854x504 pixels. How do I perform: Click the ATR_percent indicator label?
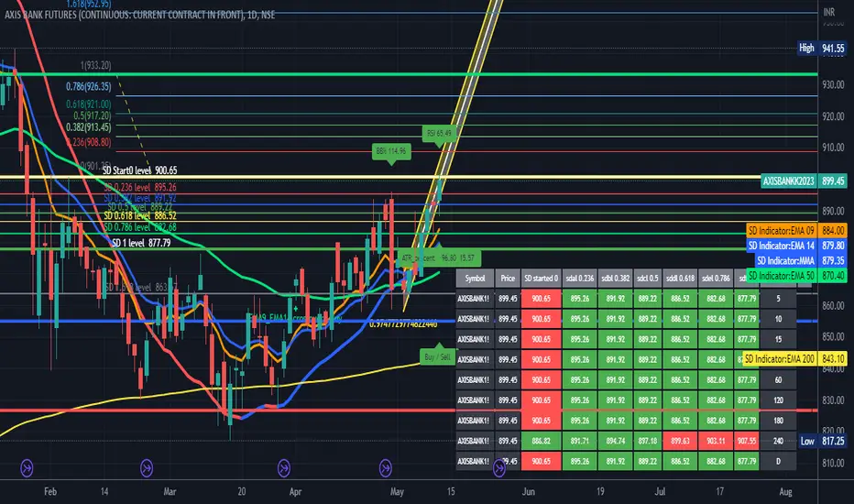click(438, 257)
